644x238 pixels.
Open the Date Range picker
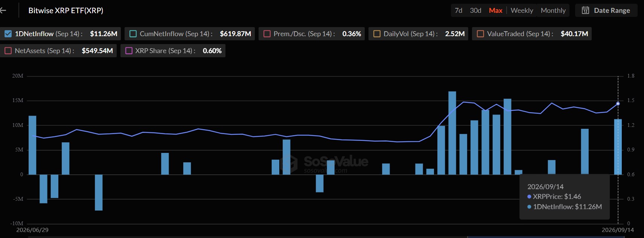606,11
